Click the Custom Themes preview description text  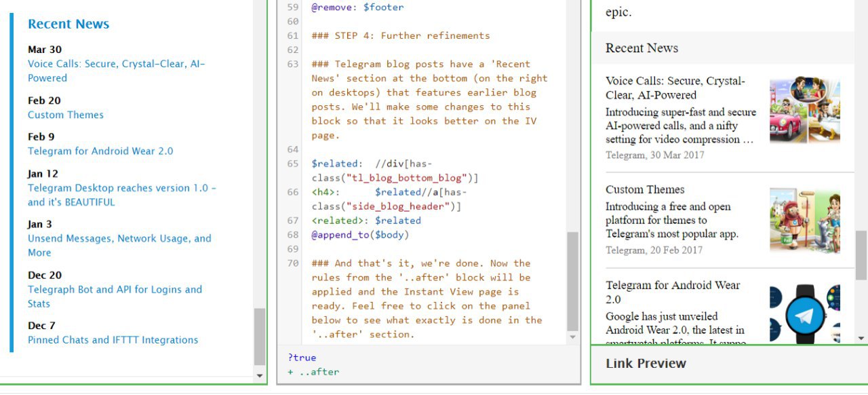click(x=672, y=221)
